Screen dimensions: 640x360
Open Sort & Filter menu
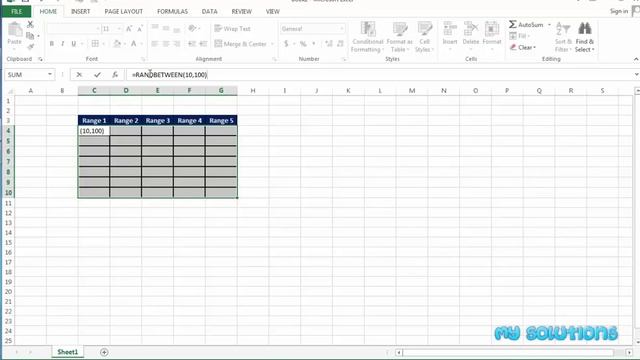[x=563, y=37]
